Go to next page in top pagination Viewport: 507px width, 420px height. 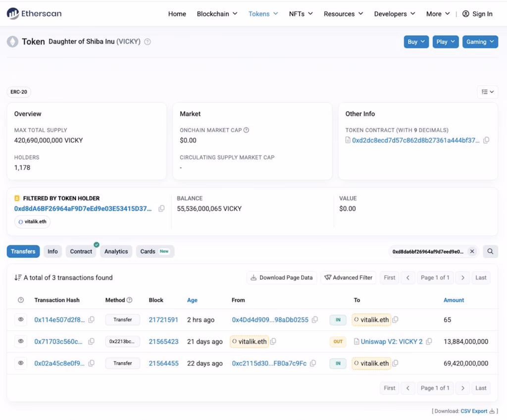coord(463,278)
